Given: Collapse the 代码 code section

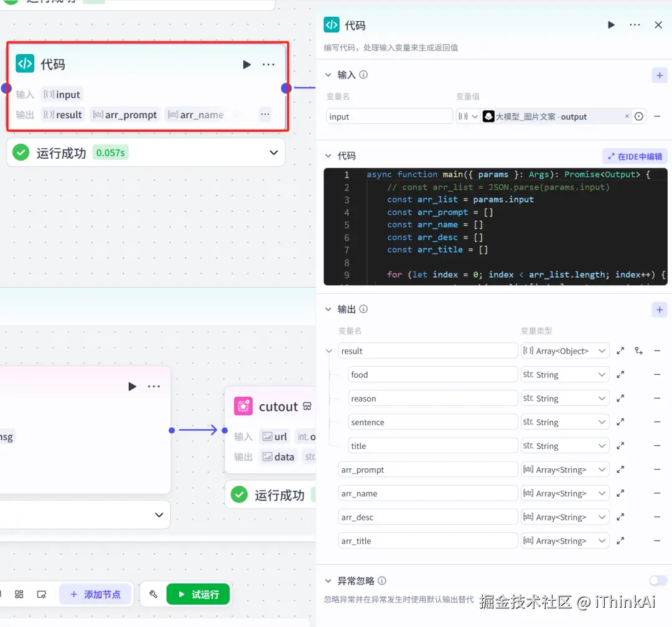Looking at the screenshot, I should click(329, 156).
